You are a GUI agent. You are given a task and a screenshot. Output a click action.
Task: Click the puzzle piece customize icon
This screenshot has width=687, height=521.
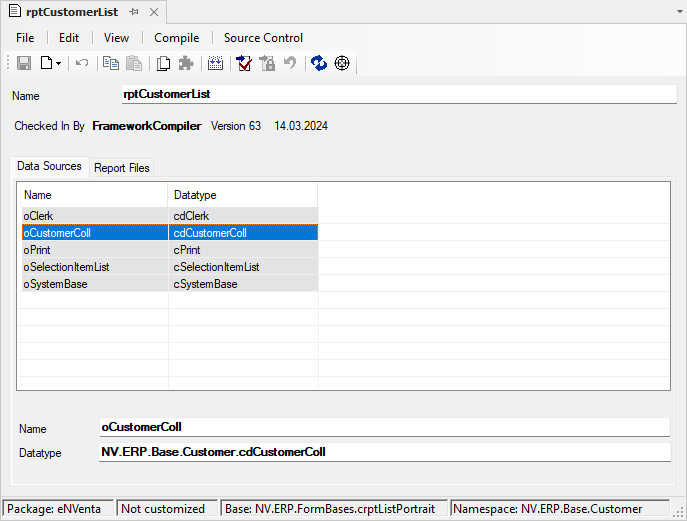pyautogui.click(x=186, y=63)
